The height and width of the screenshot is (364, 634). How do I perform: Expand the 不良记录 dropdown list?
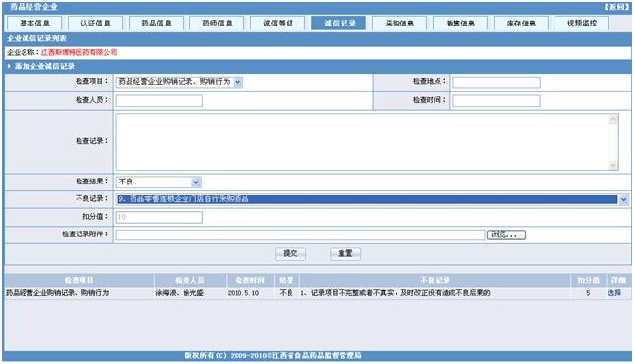click(623, 199)
